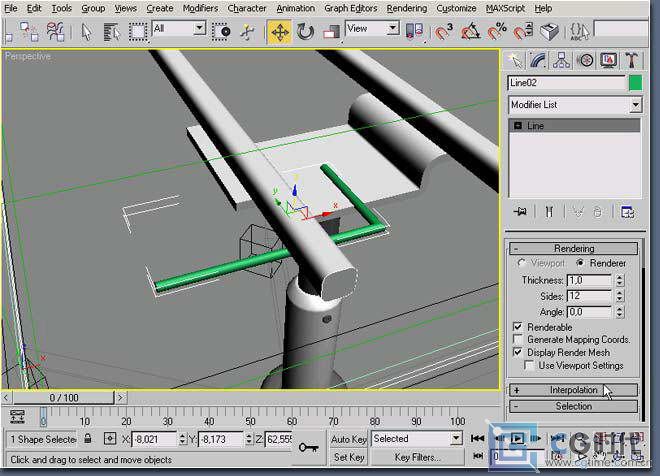Toggle Absolute/Offset transform type-in mode icon
The height and width of the screenshot is (476, 660).
click(x=110, y=439)
